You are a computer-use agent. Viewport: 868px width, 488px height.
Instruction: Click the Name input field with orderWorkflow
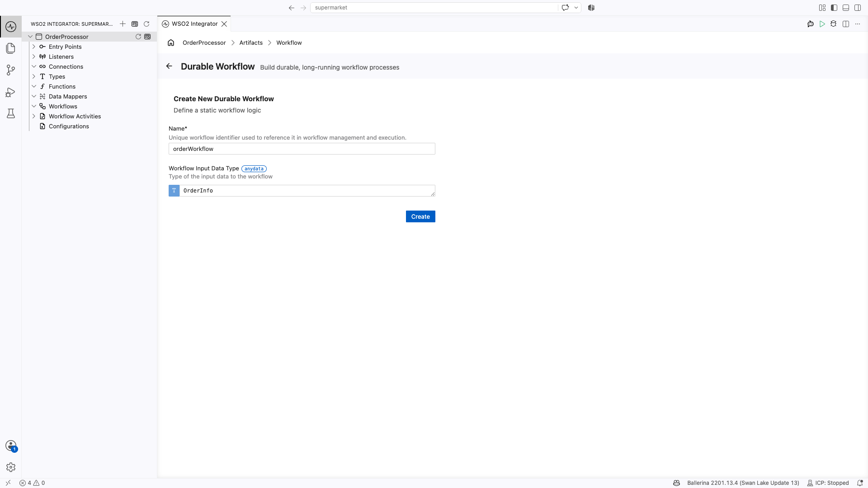tap(302, 149)
